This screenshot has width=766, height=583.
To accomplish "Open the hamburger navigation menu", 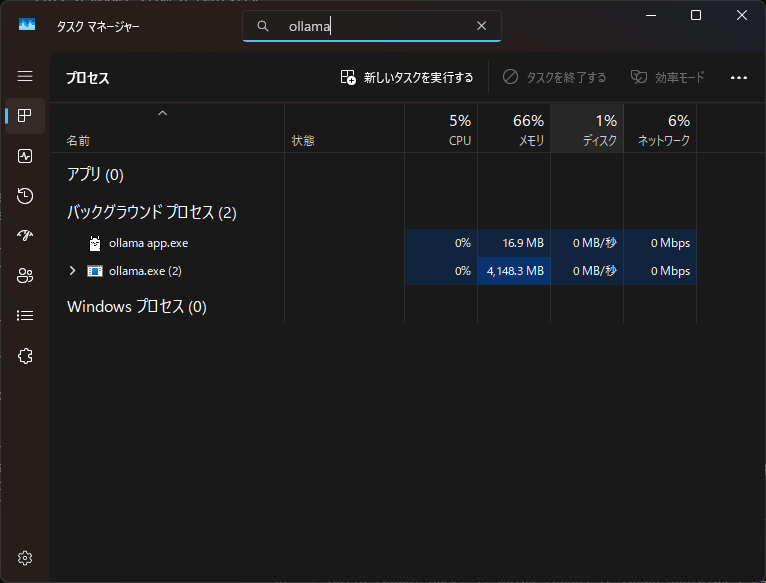I will point(25,76).
